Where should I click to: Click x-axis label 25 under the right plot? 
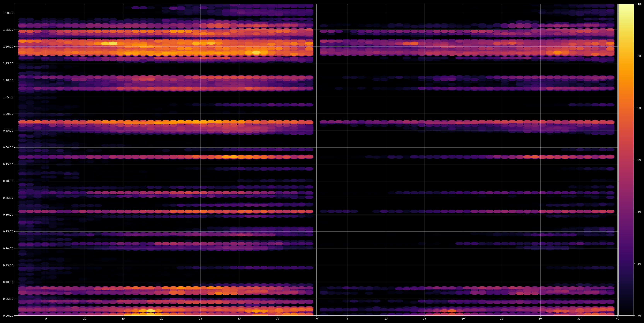(x=502, y=319)
